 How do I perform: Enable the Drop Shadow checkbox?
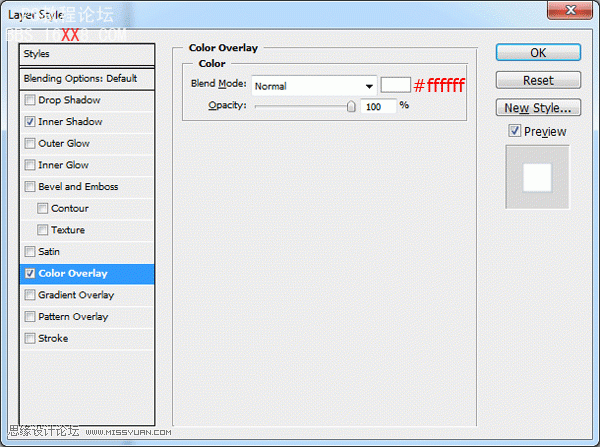(x=29, y=100)
